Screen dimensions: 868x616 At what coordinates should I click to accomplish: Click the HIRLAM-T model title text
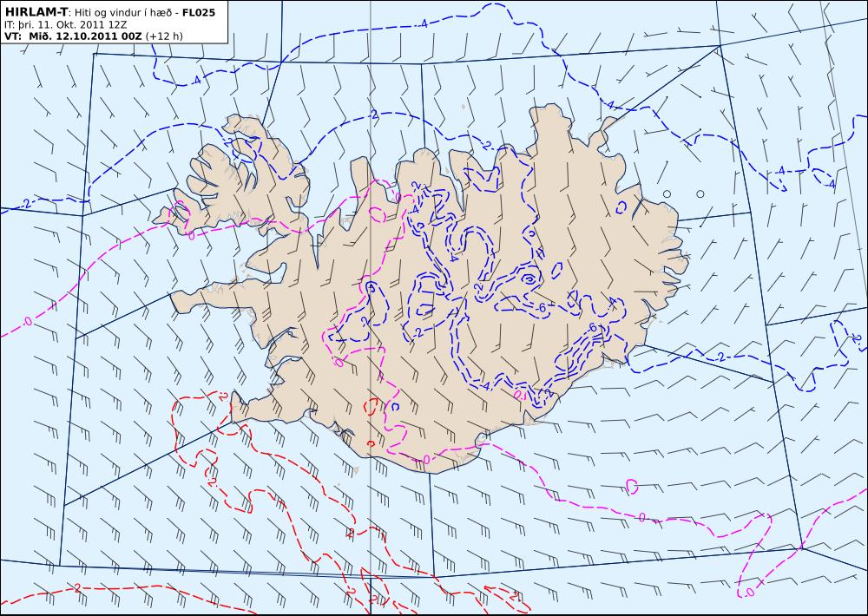(x=36, y=12)
